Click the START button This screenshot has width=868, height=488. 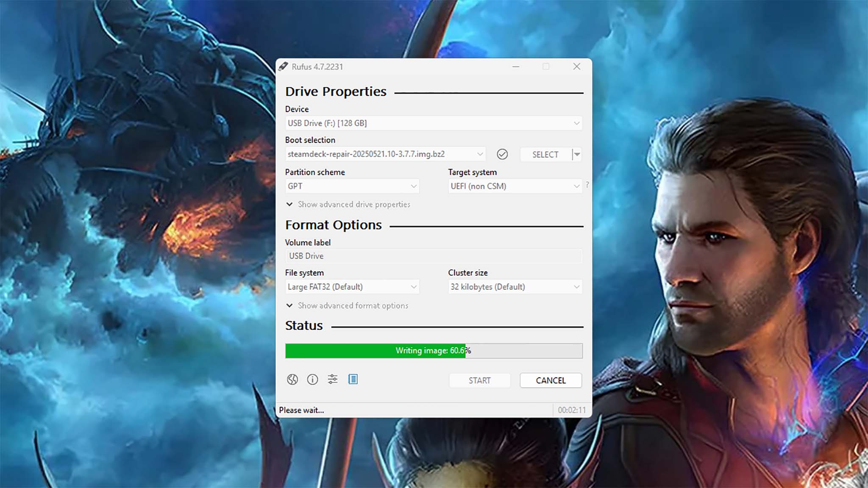click(480, 380)
